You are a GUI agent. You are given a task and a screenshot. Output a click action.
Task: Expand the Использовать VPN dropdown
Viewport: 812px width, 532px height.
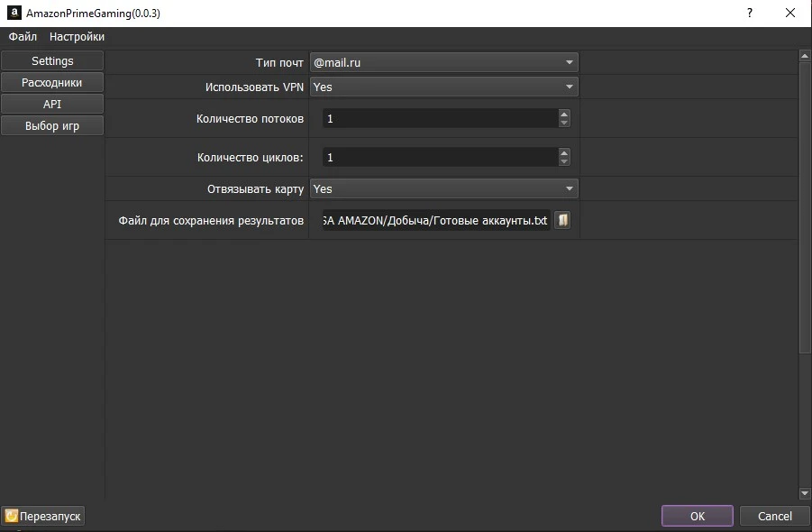pyautogui.click(x=443, y=87)
